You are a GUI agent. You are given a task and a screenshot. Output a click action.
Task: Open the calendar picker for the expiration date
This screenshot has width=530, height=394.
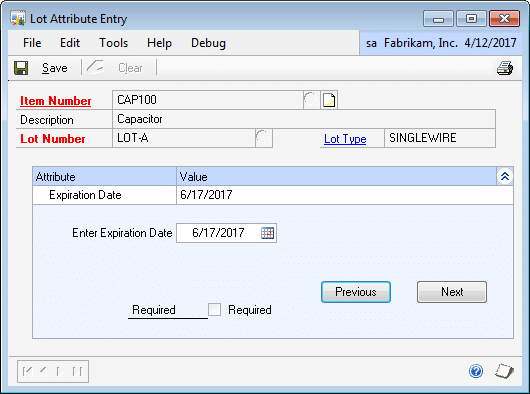coord(267,233)
